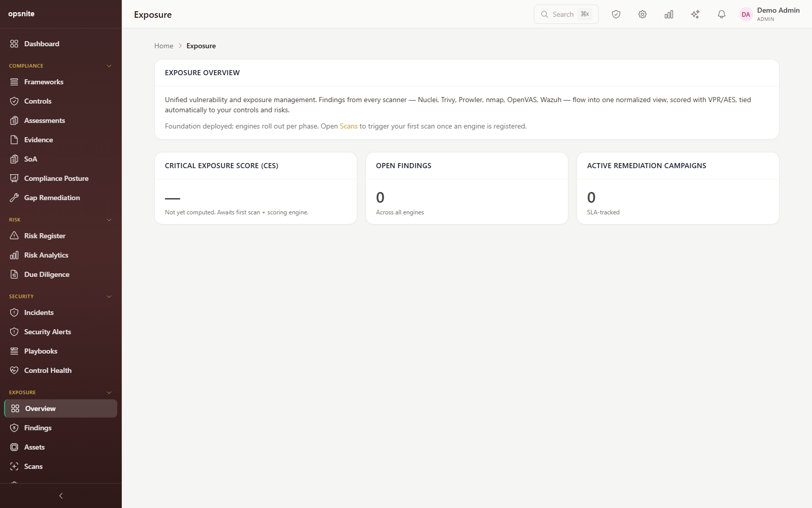Click the opsnite logo
812x508 pixels.
coord(21,14)
